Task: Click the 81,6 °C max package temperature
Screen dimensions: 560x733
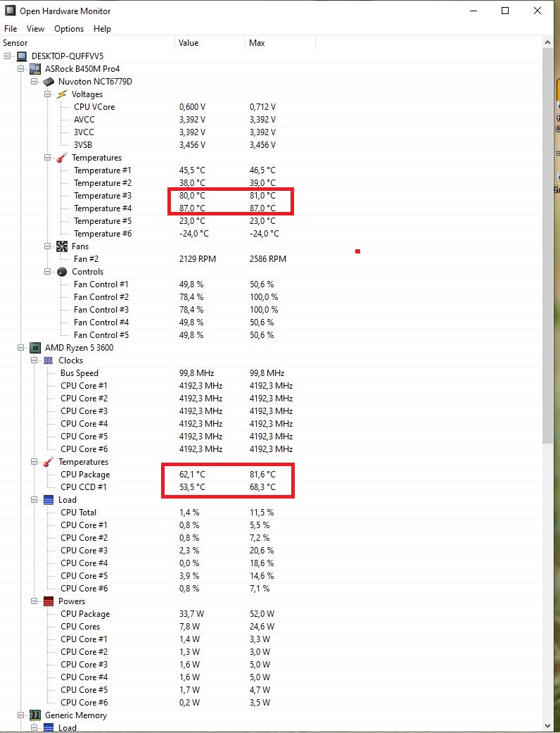Action: point(262,475)
